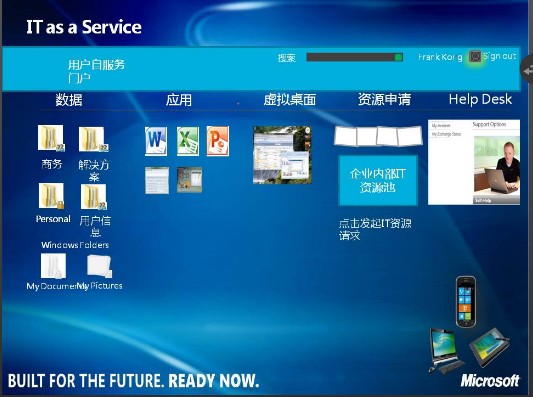Open the virtual desktop preview thumbnail
This screenshot has height=397, width=533.
coord(282,155)
